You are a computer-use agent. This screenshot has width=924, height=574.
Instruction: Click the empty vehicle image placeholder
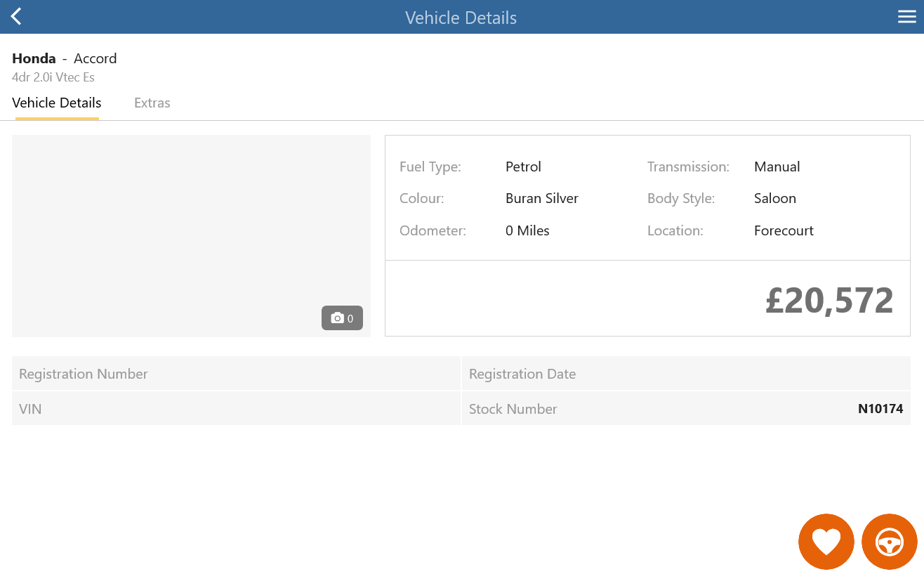[191, 236]
